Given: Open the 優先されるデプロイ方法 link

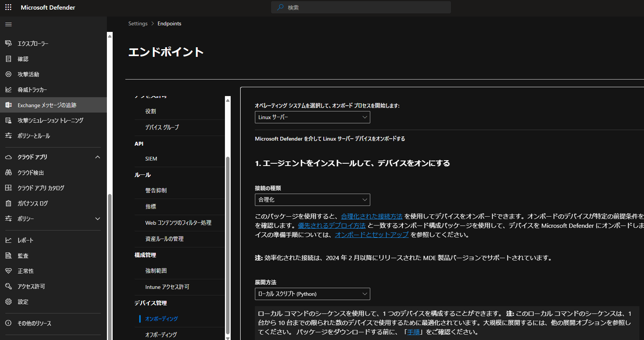Looking at the screenshot, I should pyautogui.click(x=332, y=226).
